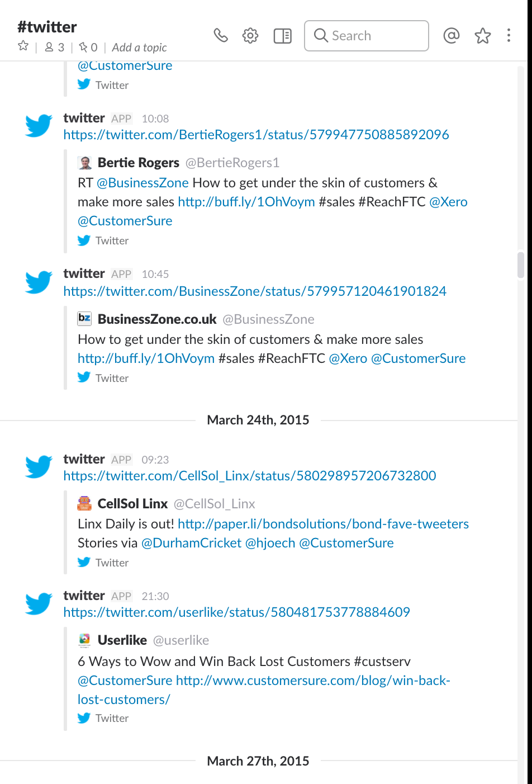
Task: Start a call using the phone icon
Action: pos(221,35)
